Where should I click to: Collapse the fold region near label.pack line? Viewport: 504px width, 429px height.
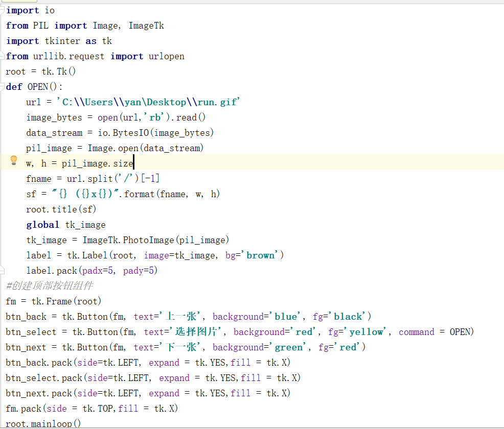click(2, 270)
